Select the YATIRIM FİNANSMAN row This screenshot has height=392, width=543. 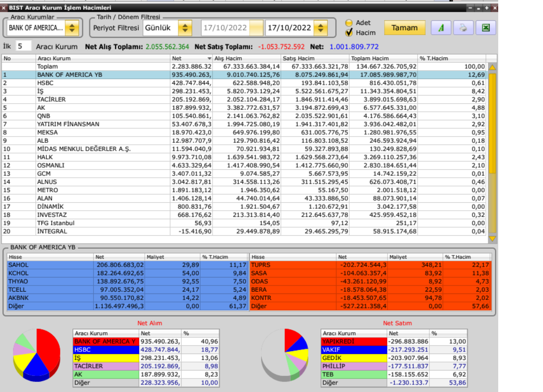[244, 124]
